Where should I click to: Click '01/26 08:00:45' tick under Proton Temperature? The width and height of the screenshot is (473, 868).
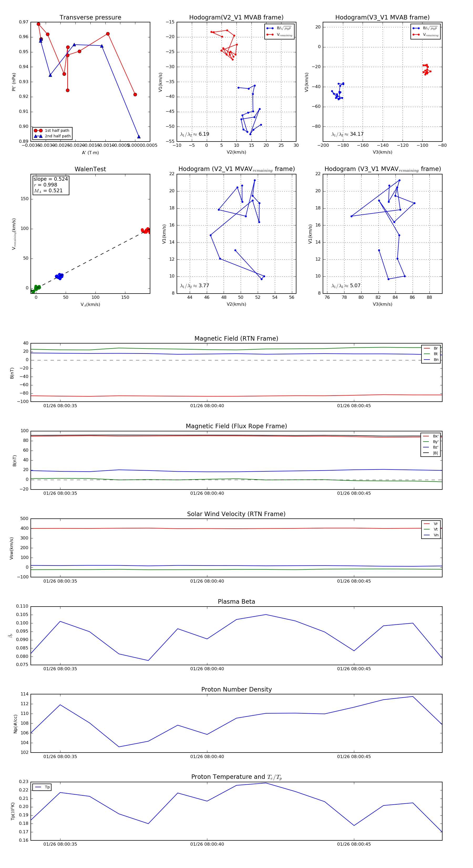click(x=354, y=844)
